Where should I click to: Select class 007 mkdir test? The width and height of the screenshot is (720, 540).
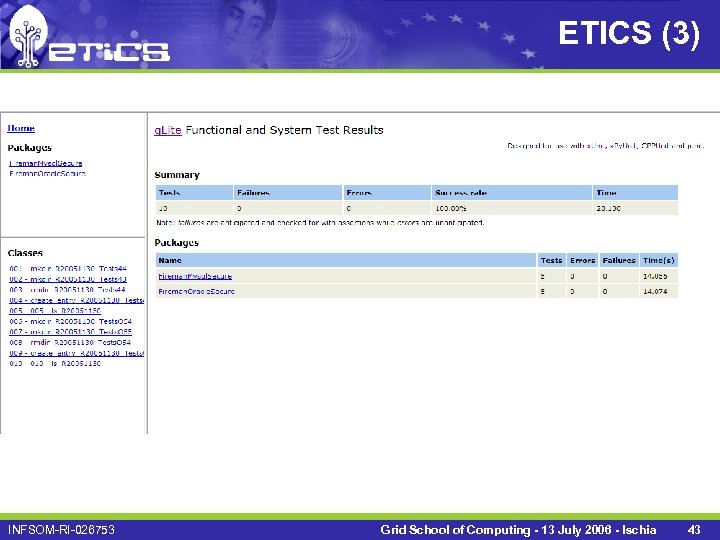[71, 332]
